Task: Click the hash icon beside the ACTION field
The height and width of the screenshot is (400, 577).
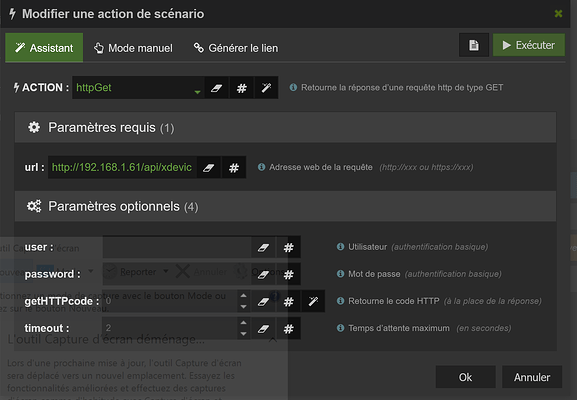Action: coord(241,88)
